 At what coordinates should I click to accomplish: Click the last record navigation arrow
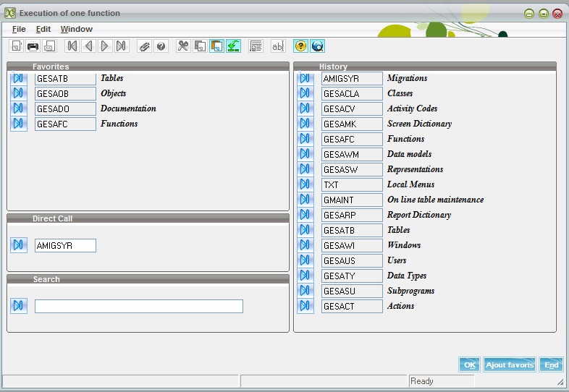(x=122, y=46)
